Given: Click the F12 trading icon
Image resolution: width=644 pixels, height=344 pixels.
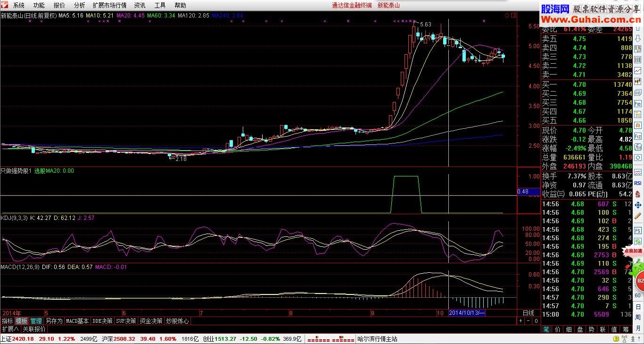Looking at the screenshot, I should (638, 136).
